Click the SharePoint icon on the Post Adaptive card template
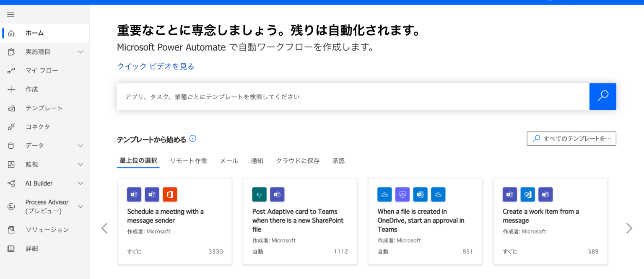Screen dimensions: 644x279 [x=260, y=194]
